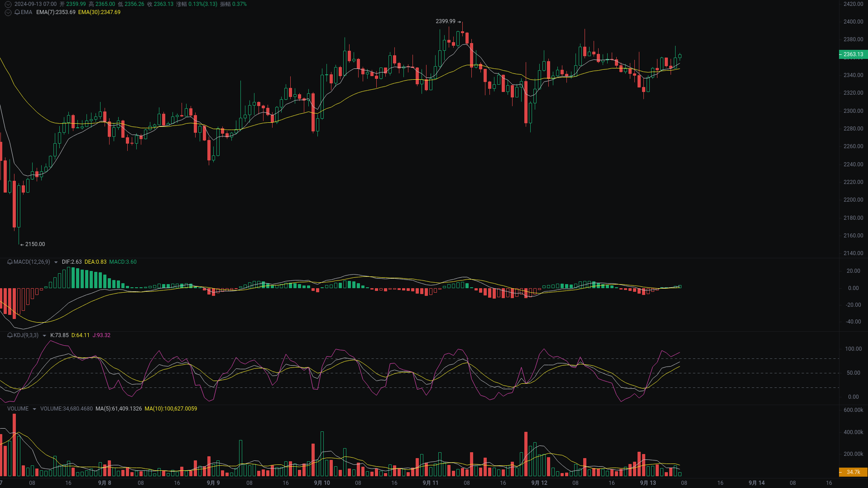
Task: Click the D:64.11 value
Action: point(81,335)
